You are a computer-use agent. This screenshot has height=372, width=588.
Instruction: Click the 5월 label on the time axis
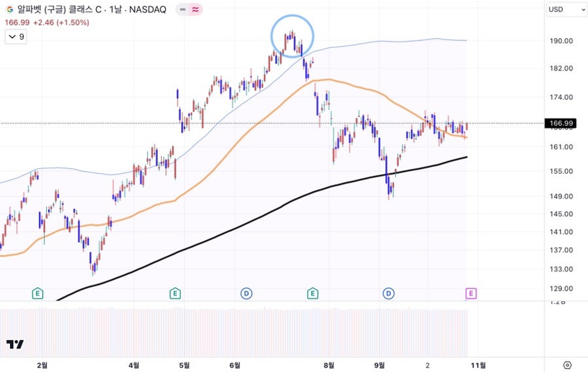[184, 365]
